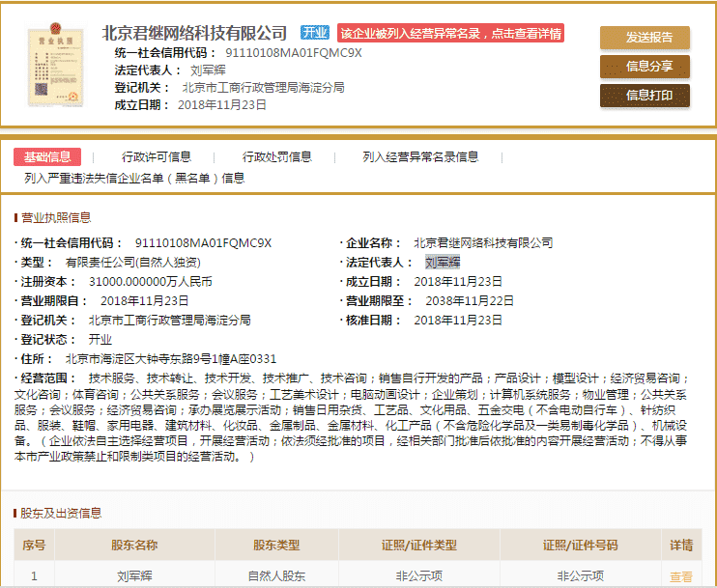Click the 营业期限自 date value
Screen dimensions: 717x588
pos(145,300)
